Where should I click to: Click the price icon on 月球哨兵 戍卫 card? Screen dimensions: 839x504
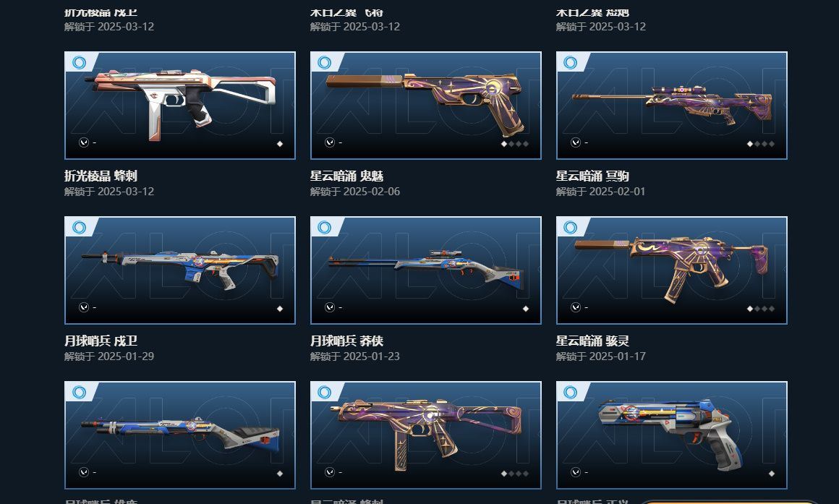pyautogui.click(x=83, y=307)
